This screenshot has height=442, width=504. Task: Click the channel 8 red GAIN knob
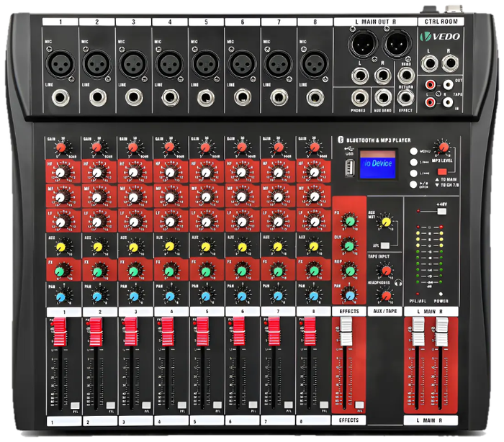tap(314, 148)
